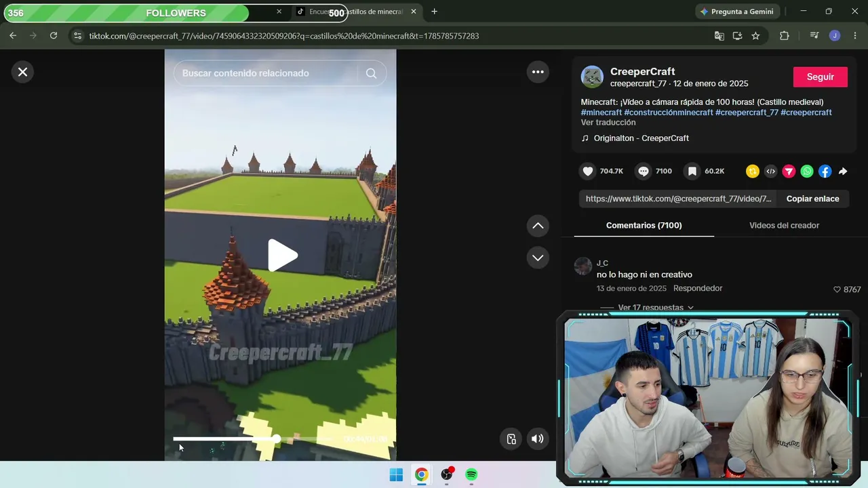
Task: Open the #creepercraft_77 hashtag
Action: click(x=747, y=113)
